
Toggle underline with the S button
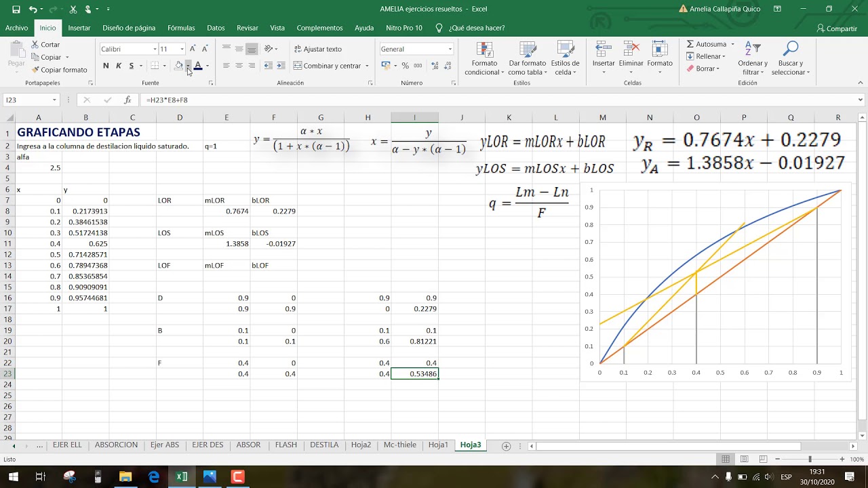point(132,66)
